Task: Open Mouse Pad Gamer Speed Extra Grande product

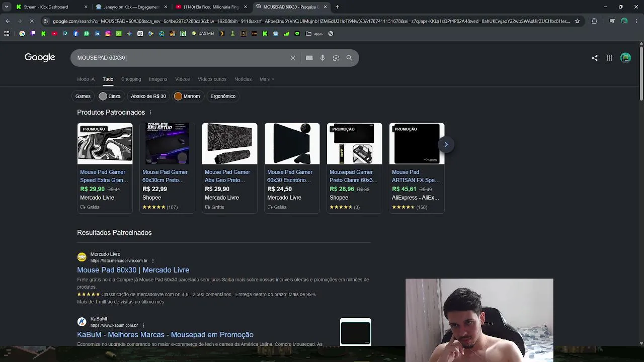Action: tap(105, 168)
